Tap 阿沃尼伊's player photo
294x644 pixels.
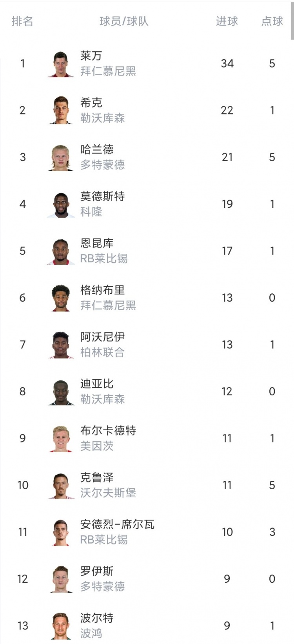coord(61,345)
